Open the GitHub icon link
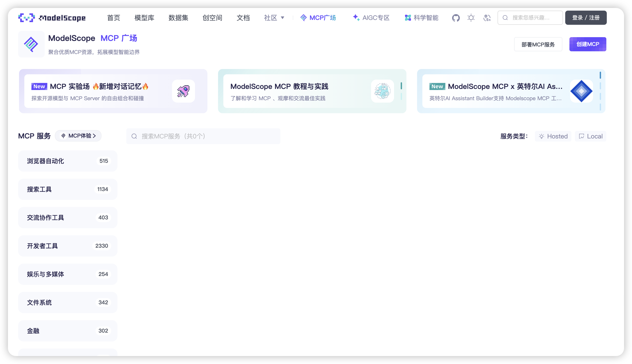 (456, 18)
